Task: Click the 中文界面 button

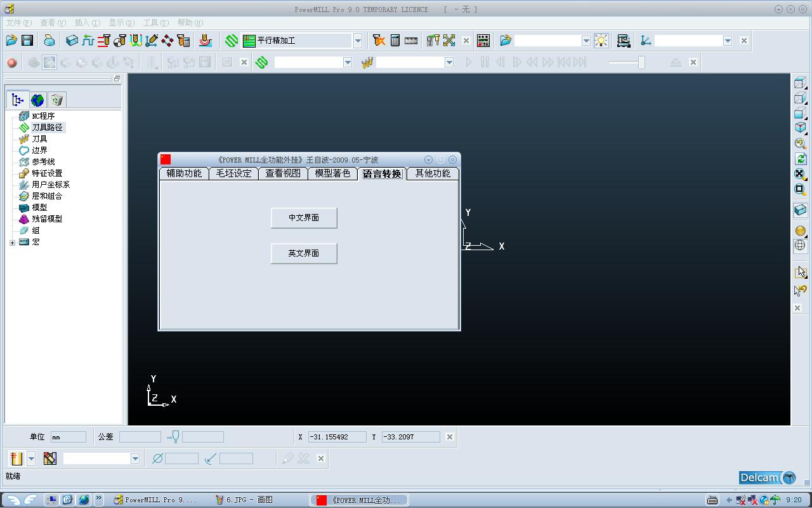Action: [304, 218]
